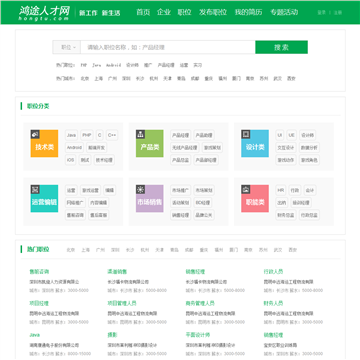Screen dimensions: 360x360
Task: Choose 北京 in the search box hot cities
Action: [85, 79]
